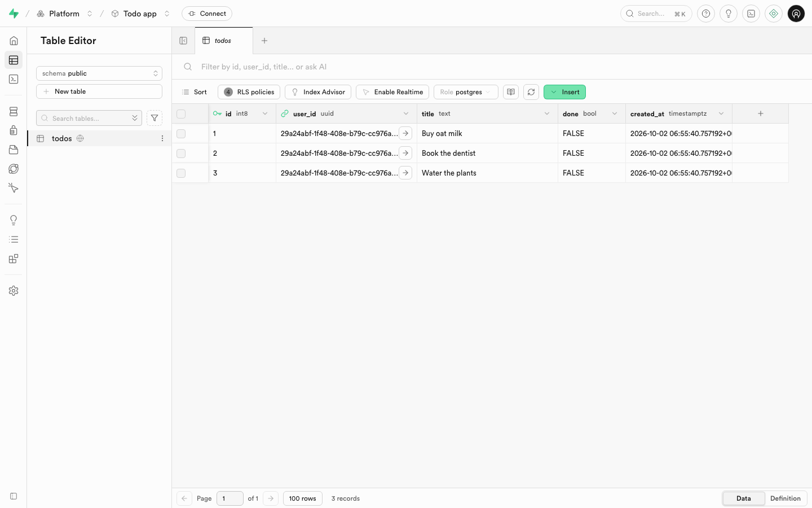Select the checkbox for row id 3
The height and width of the screenshot is (508, 812).
coord(181,173)
